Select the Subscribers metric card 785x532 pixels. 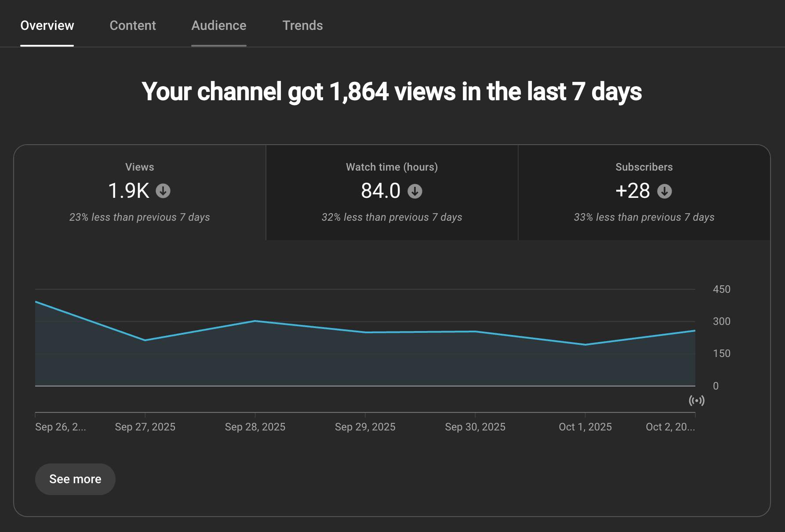point(644,192)
